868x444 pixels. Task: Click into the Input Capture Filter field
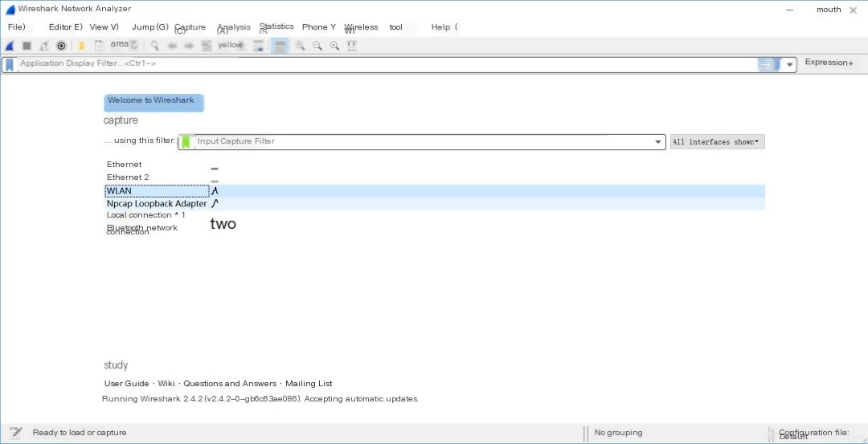pos(422,141)
